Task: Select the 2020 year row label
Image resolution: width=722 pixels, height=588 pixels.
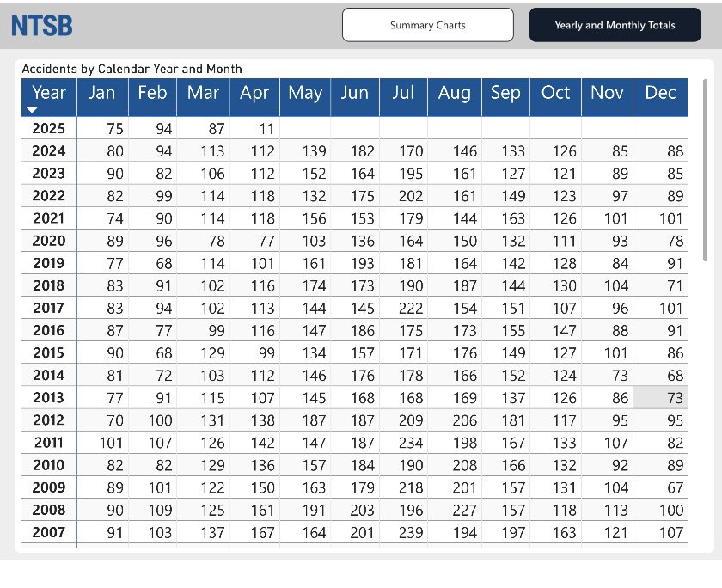Action: pyautogui.click(x=49, y=241)
